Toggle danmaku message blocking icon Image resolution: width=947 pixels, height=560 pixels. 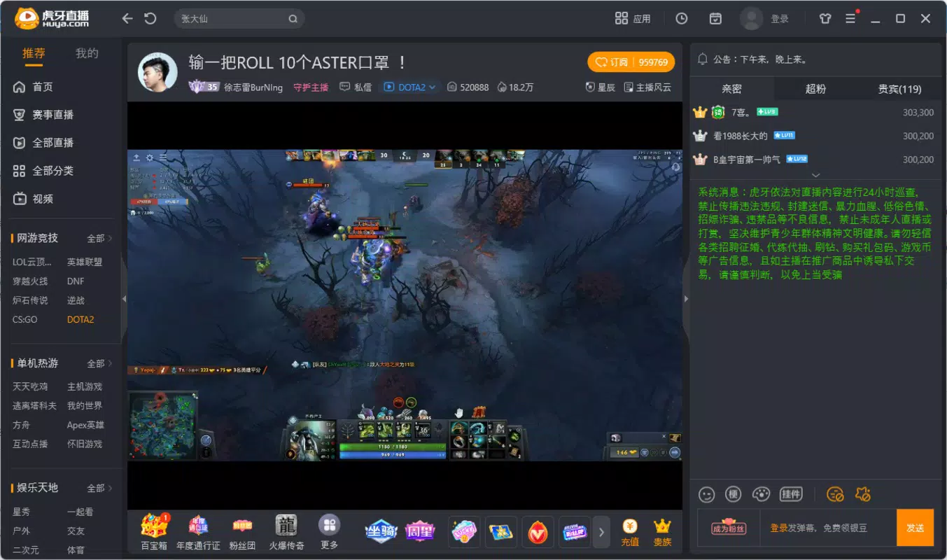pos(834,494)
